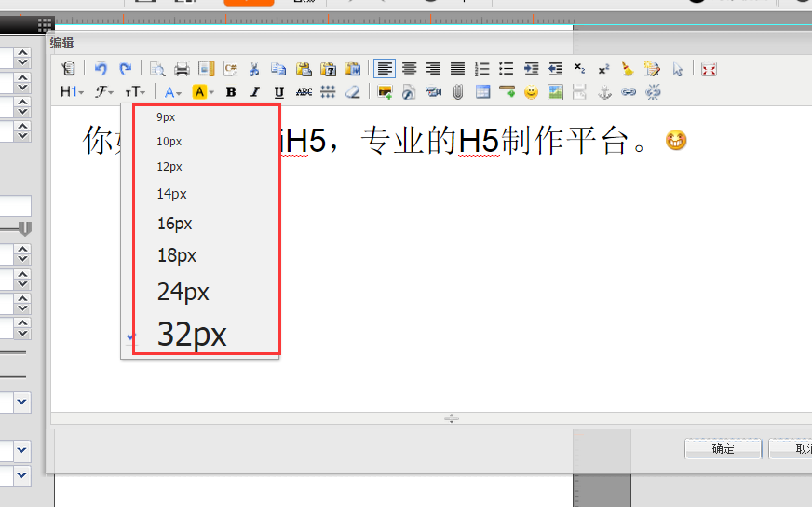
Task: Click the print icon
Action: coord(182,68)
